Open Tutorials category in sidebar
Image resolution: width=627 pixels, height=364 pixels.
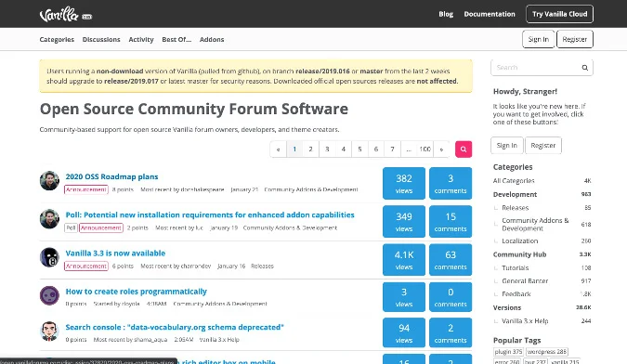coord(515,267)
